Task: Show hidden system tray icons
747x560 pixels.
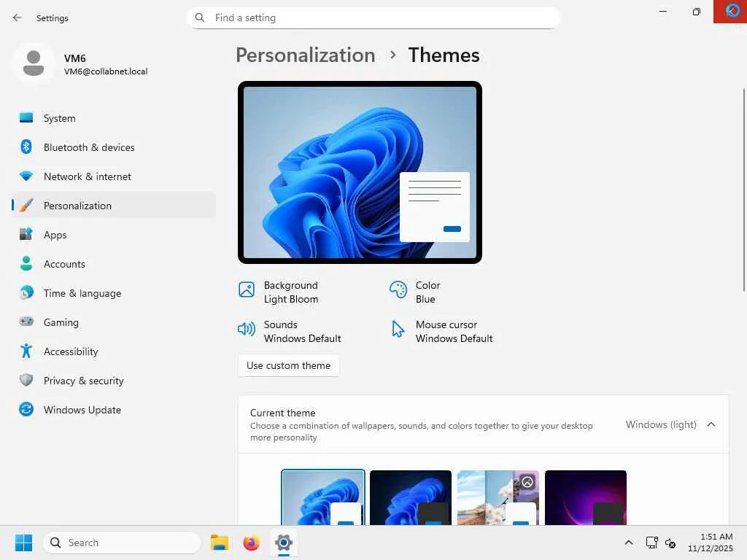Action: [629, 542]
